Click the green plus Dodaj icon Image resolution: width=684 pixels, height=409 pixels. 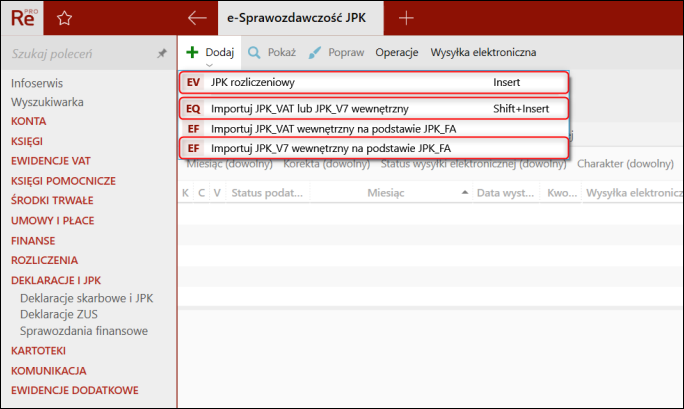click(192, 51)
